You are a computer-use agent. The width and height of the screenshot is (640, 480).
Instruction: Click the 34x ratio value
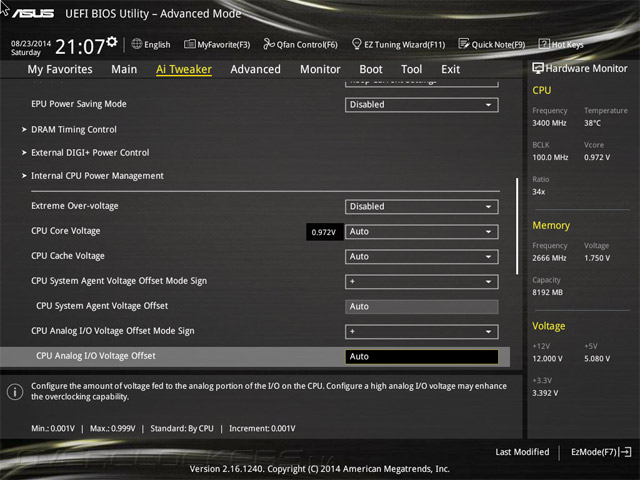(538, 192)
